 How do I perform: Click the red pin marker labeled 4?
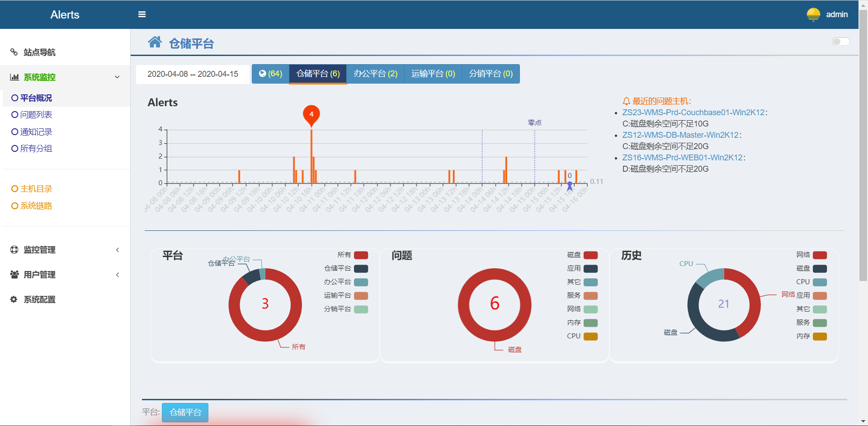[x=311, y=116]
